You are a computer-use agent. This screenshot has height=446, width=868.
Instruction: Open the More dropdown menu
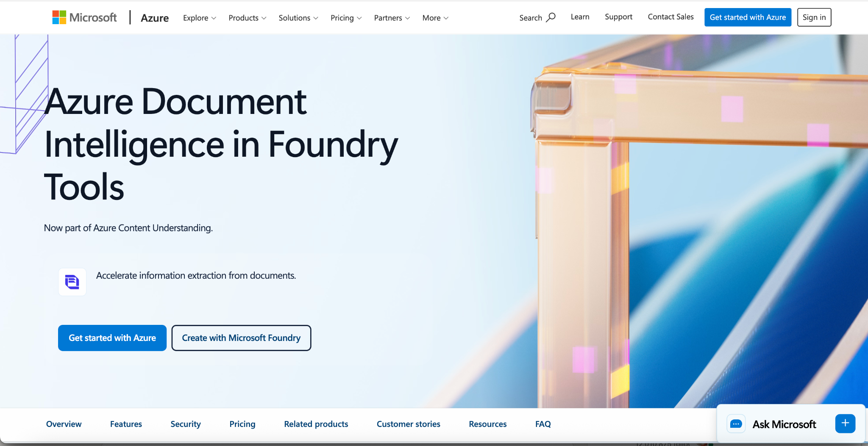(435, 18)
